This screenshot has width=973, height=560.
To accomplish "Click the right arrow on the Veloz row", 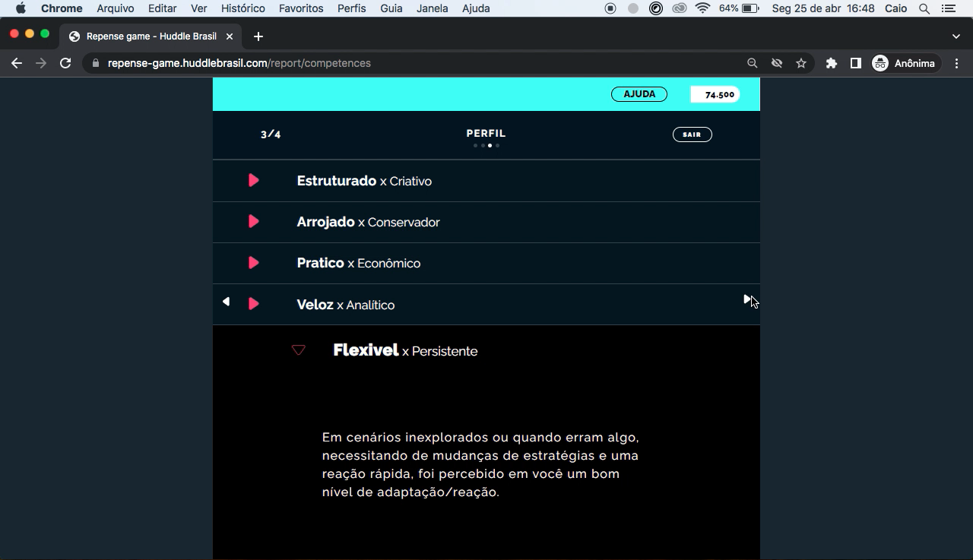I will pyautogui.click(x=748, y=298).
